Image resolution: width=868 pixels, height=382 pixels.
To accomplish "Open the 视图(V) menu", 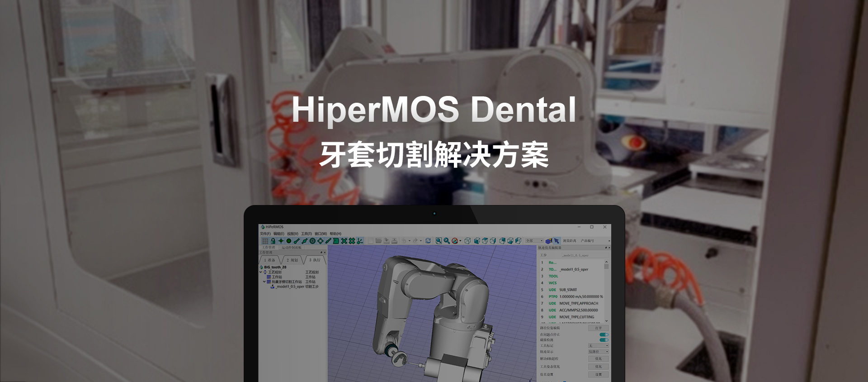I will [x=292, y=234].
